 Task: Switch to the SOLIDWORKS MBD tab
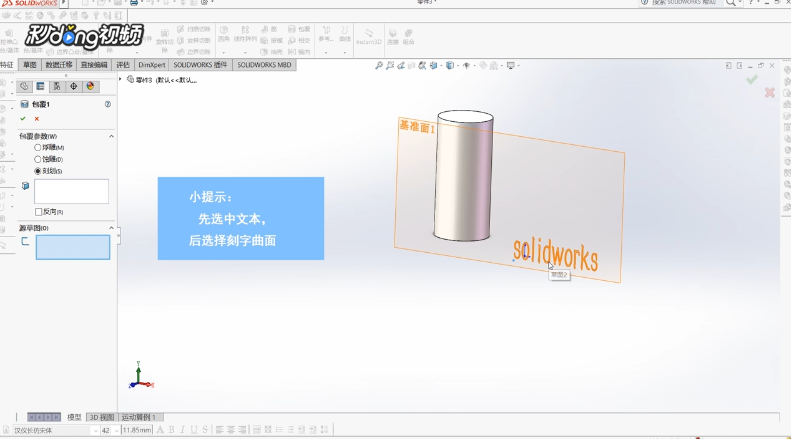point(264,65)
